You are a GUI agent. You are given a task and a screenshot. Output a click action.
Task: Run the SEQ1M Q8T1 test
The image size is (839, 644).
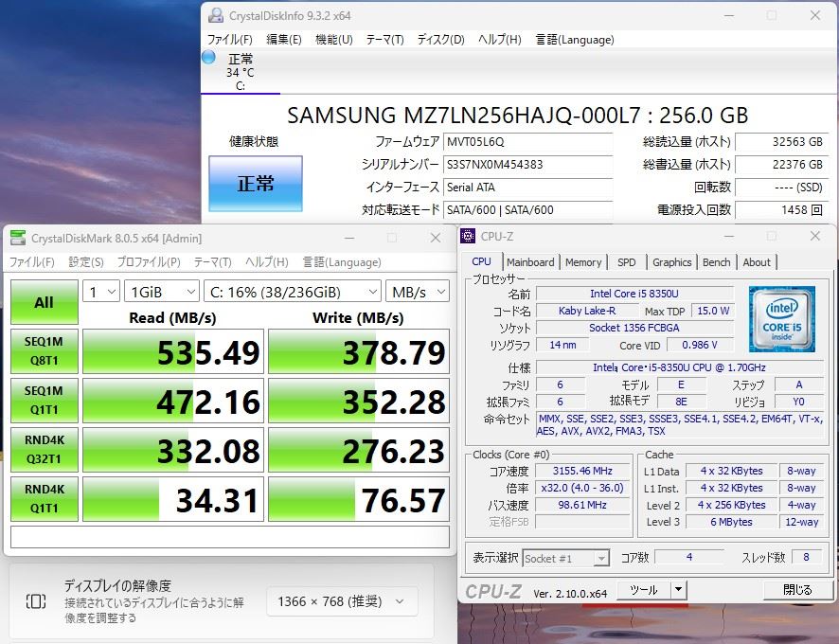click(45, 351)
